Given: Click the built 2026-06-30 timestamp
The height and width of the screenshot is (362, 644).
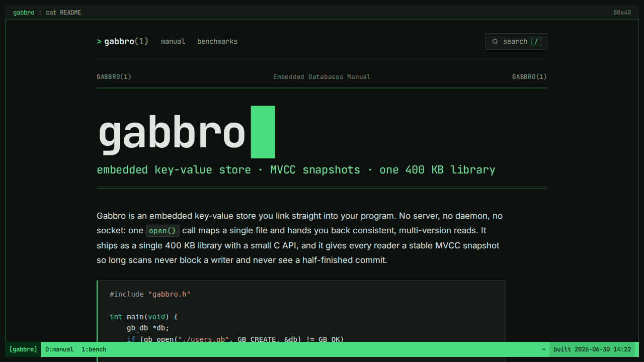Looking at the screenshot, I should 592,349.
